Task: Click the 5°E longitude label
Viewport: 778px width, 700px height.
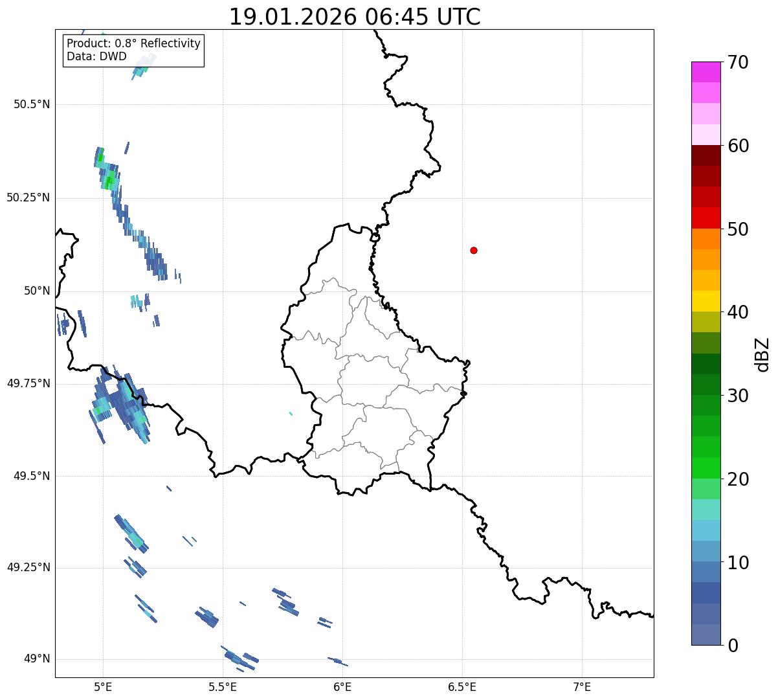Action: [103, 687]
